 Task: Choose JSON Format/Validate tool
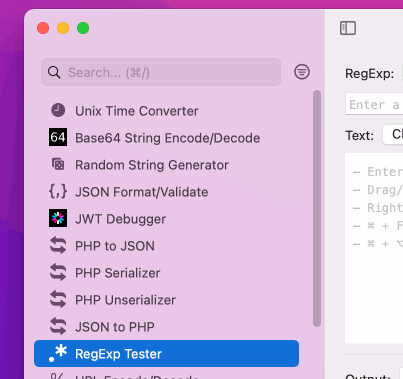pyautogui.click(x=166, y=192)
